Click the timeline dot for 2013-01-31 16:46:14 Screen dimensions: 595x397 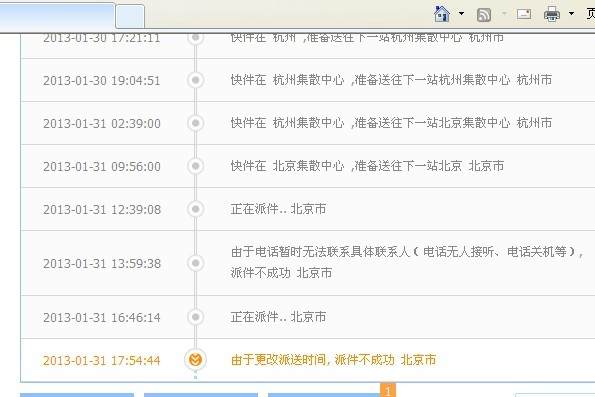pos(195,317)
